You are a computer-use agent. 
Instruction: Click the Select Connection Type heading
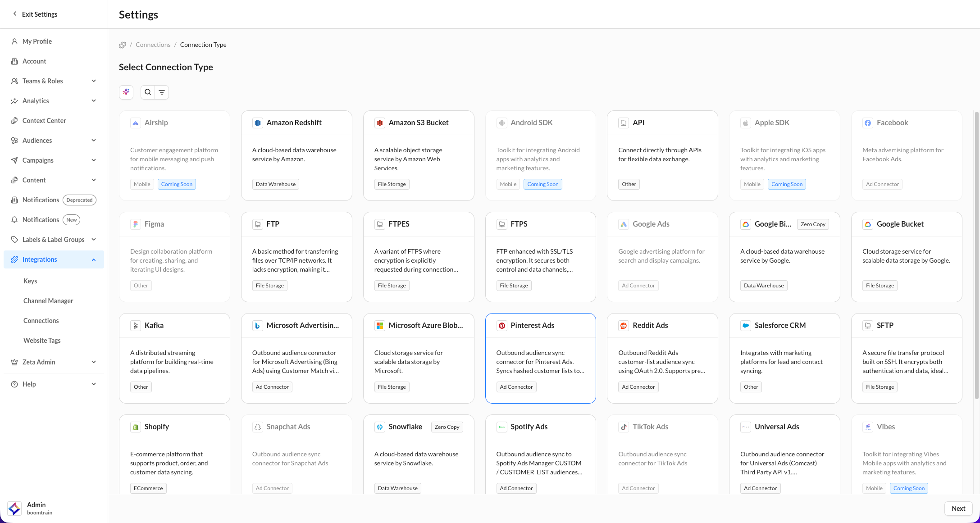[166, 67]
